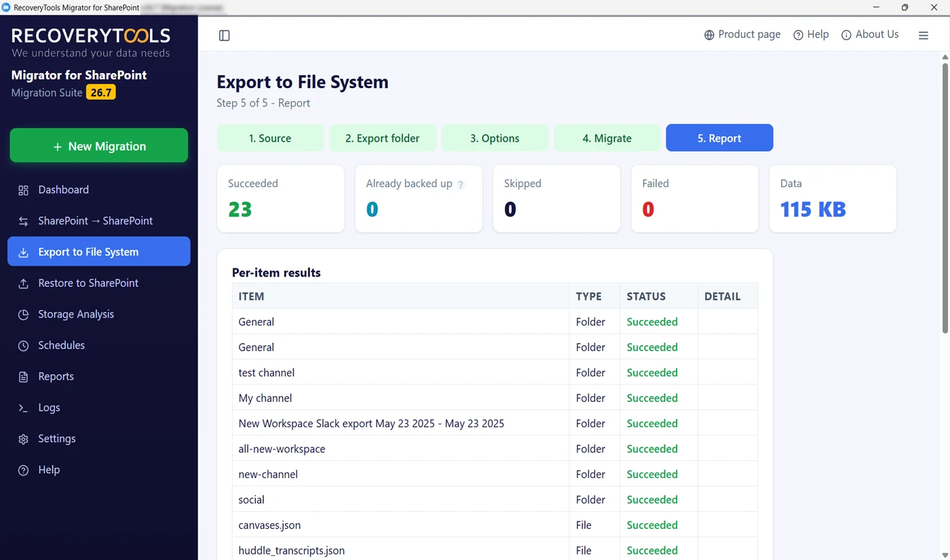Screen dimensions: 950x560
Task: Click the Restore to SharePoint upload icon
Action: click(x=23, y=284)
